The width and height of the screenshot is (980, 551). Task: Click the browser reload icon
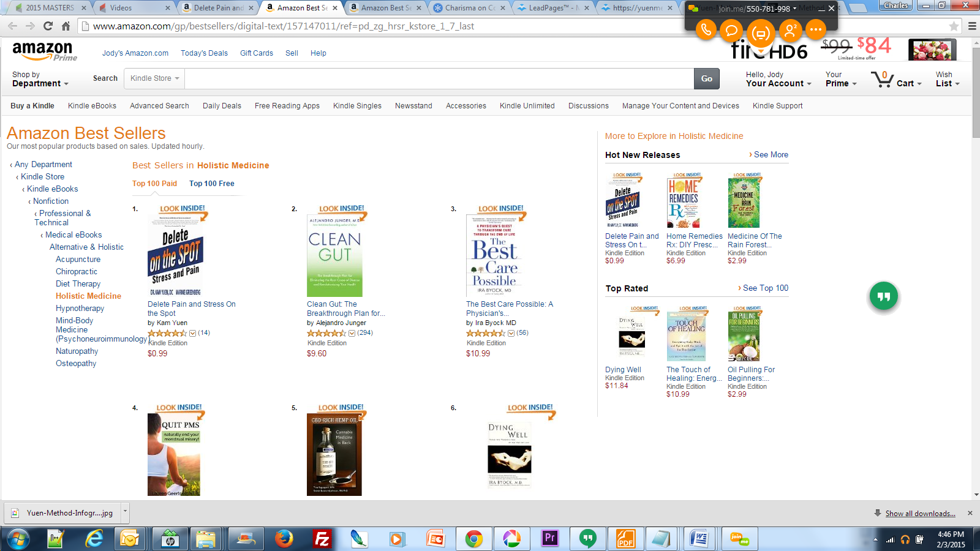tap(48, 26)
